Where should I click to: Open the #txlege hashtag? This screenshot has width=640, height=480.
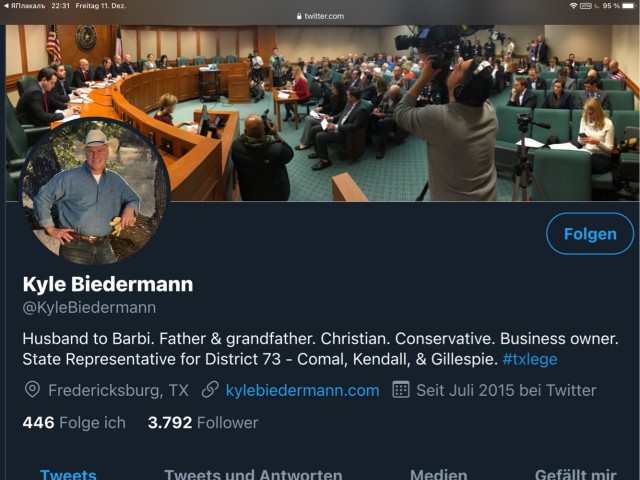click(x=530, y=358)
